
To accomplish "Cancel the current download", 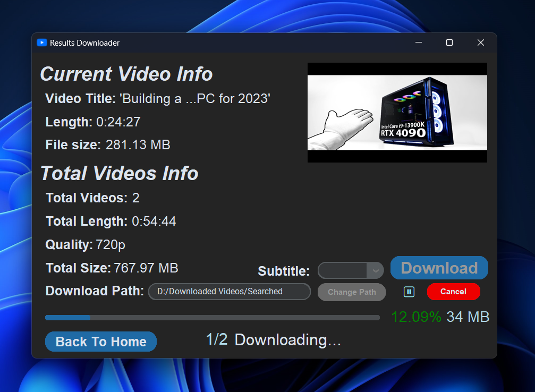I will (454, 292).
